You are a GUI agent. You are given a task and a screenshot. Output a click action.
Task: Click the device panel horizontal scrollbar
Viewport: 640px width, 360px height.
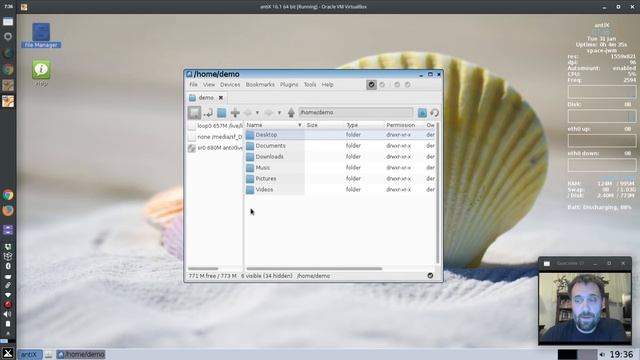click(x=203, y=269)
